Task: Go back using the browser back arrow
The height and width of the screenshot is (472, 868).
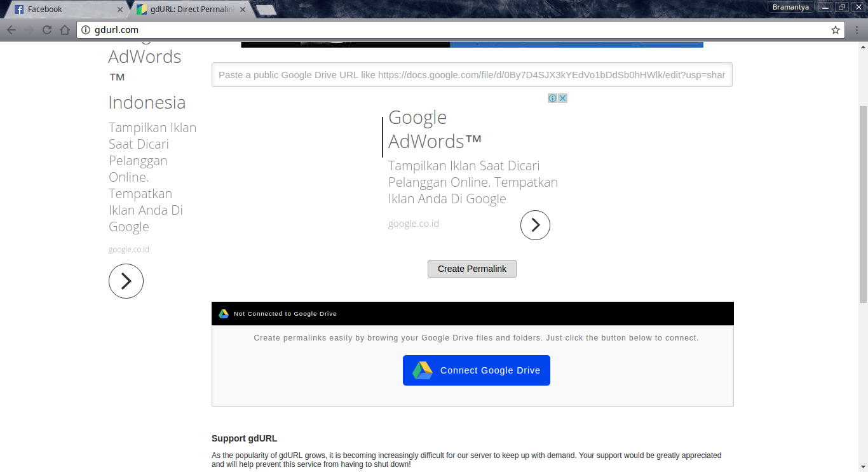Action: (x=11, y=30)
